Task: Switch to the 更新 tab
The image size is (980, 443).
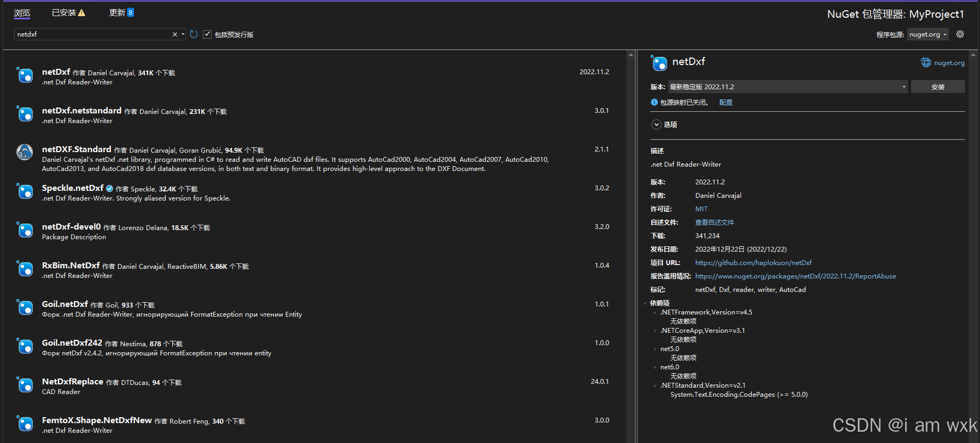Action: point(117,13)
